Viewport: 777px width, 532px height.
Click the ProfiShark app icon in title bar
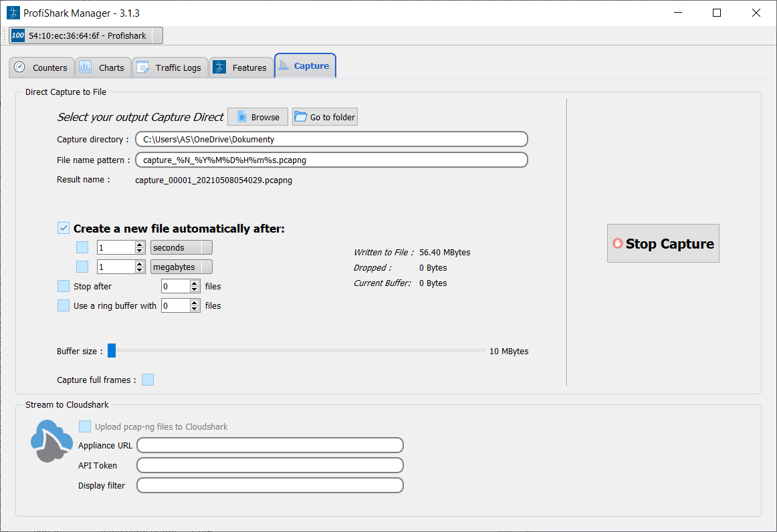click(13, 13)
